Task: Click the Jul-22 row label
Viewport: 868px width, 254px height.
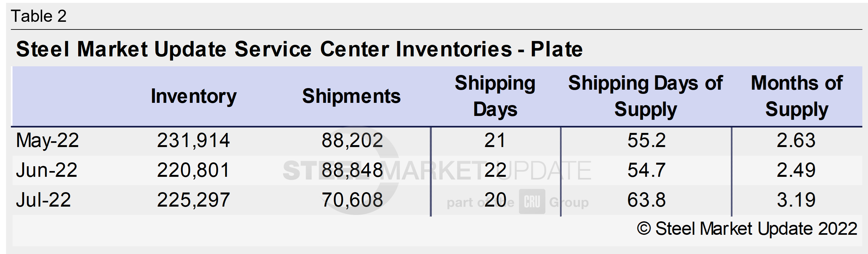Action: coord(44,200)
